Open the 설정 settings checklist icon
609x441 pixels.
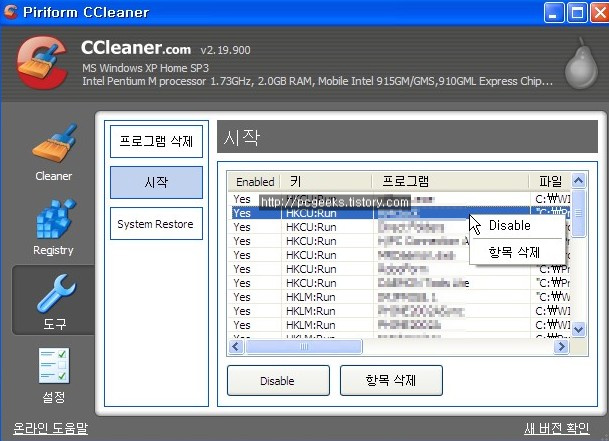click(x=54, y=366)
